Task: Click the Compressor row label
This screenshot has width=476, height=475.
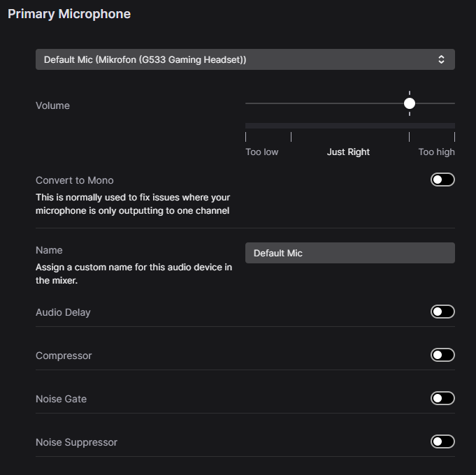Action: coord(64,356)
